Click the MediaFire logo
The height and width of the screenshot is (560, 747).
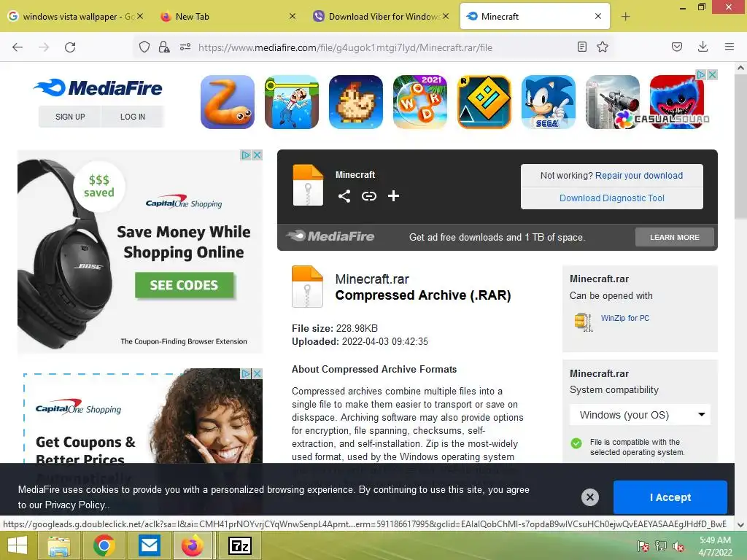(x=98, y=87)
